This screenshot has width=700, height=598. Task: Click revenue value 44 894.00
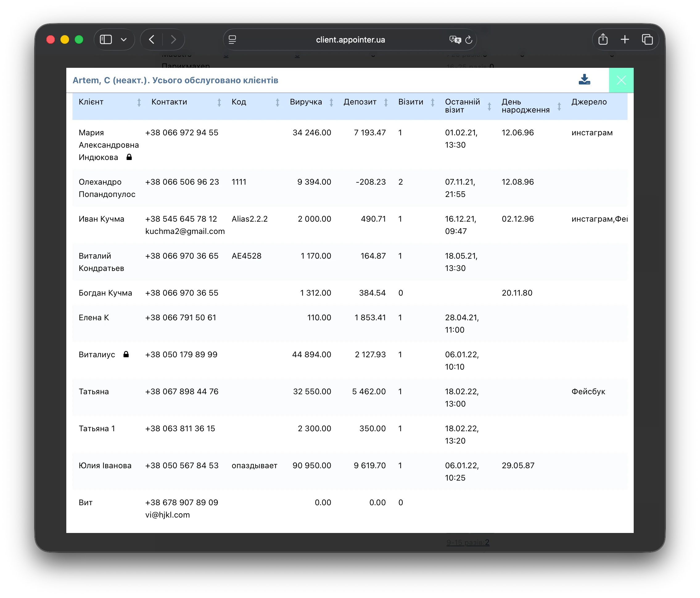(311, 354)
